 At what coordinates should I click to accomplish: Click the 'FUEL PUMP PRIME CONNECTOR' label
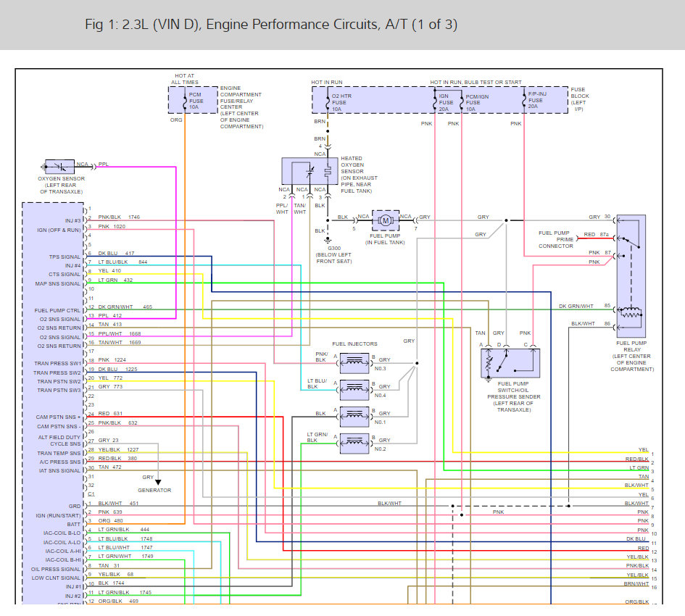coord(556,239)
